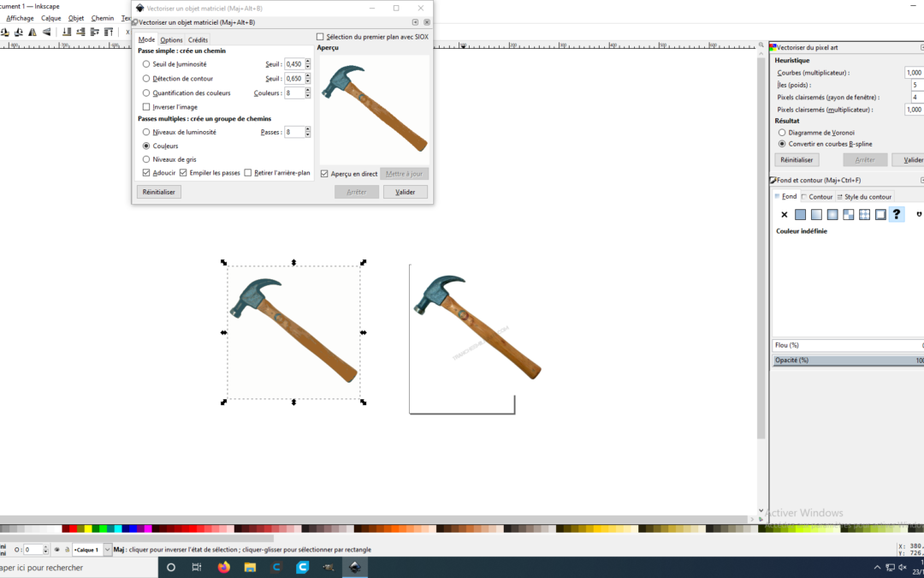The height and width of the screenshot is (578, 924).
Task: Switch to the Options tab
Action: [171, 40]
